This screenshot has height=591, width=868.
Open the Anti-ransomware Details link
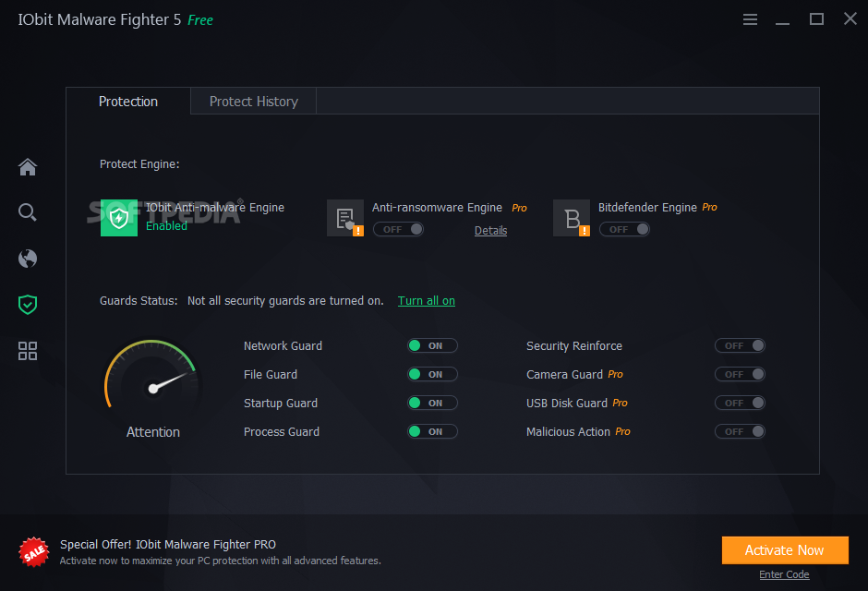coord(490,231)
